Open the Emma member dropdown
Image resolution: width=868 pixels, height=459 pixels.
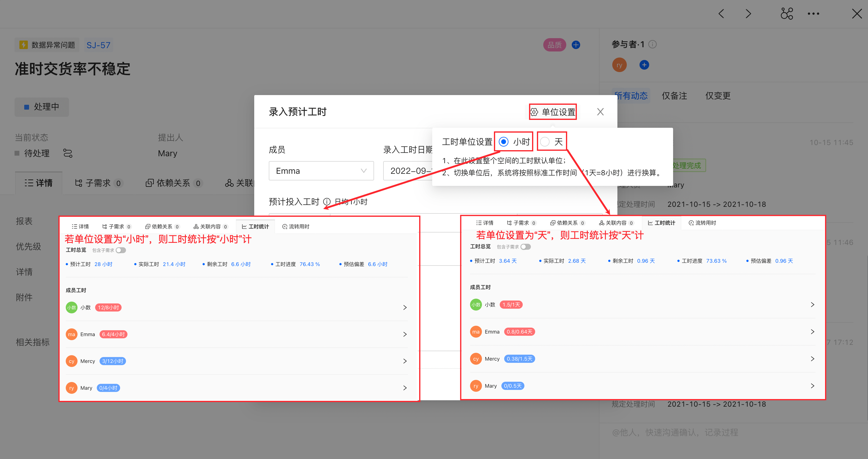coord(321,171)
